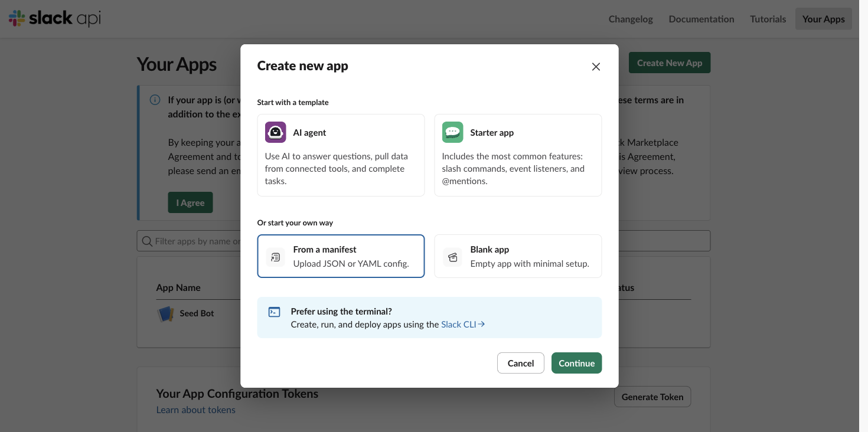Click the Create new app dialog title
The height and width of the screenshot is (432, 868).
302,66
